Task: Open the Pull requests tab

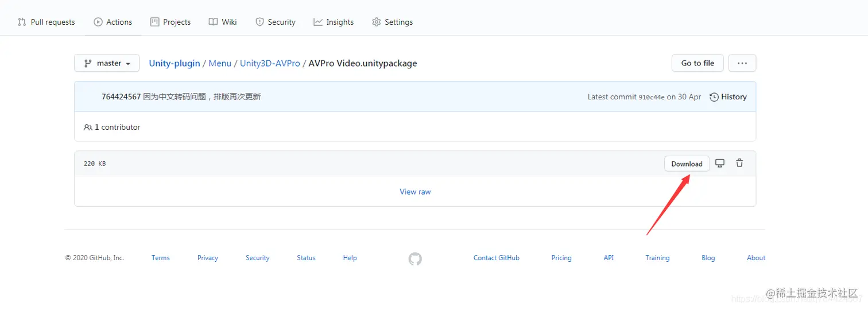Action: [x=46, y=22]
